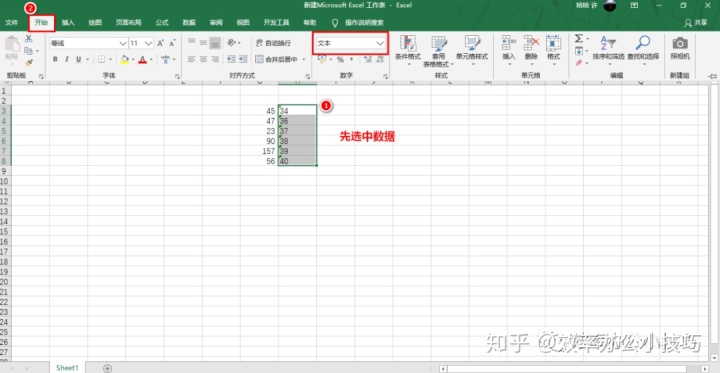The height and width of the screenshot is (373, 720).
Task: Select the Sheet1 tab
Action: tap(68, 368)
